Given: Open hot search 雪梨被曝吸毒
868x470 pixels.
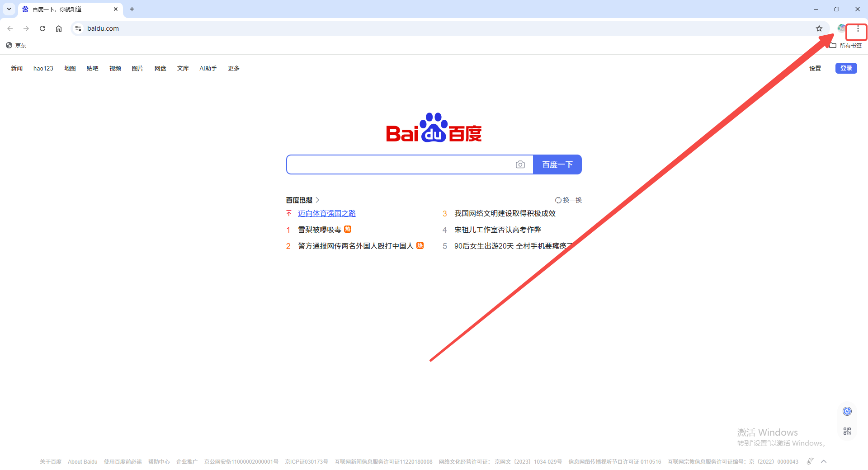Looking at the screenshot, I should [x=320, y=230].
